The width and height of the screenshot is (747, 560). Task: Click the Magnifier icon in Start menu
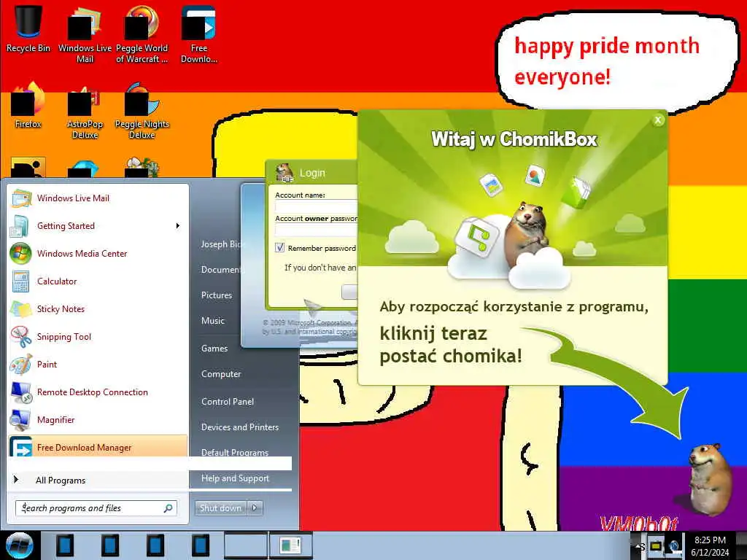click(20, 419)
